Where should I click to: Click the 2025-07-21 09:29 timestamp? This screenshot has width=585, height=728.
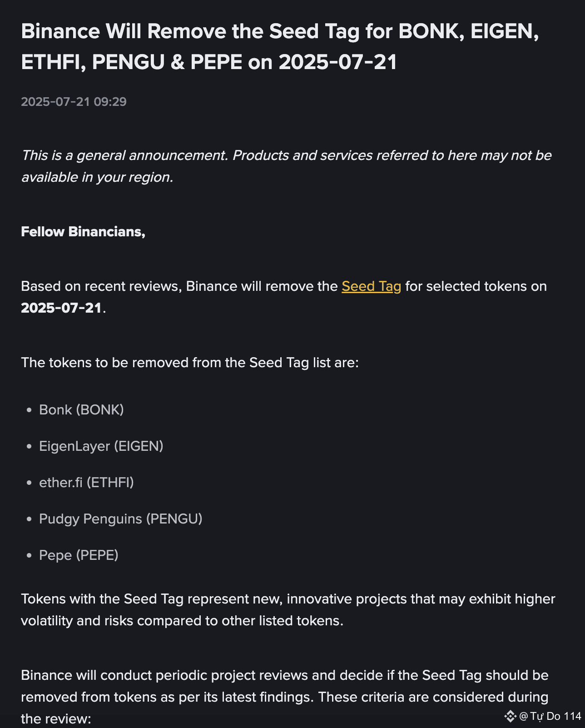74,101
